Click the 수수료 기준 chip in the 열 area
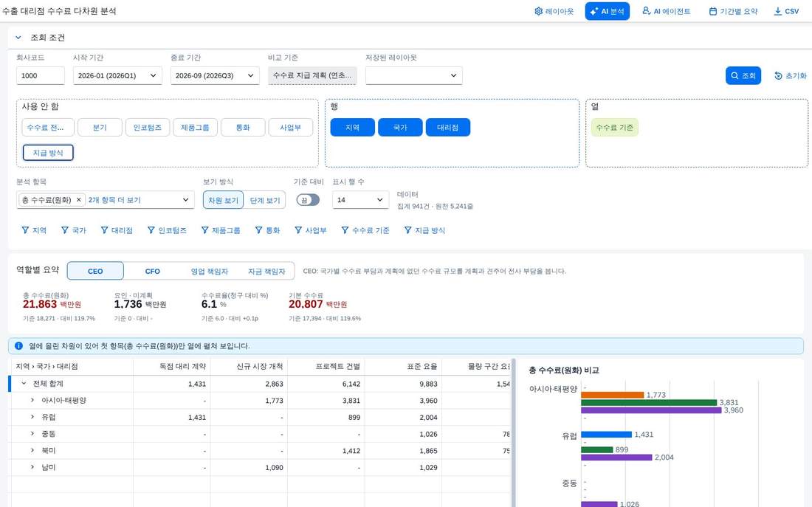 [x=615, y=128]
